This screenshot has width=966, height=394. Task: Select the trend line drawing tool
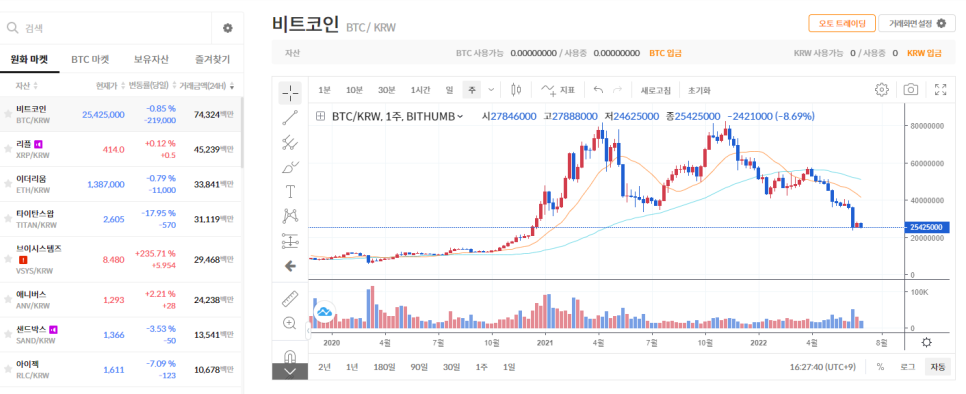click(x=290, y=118)
